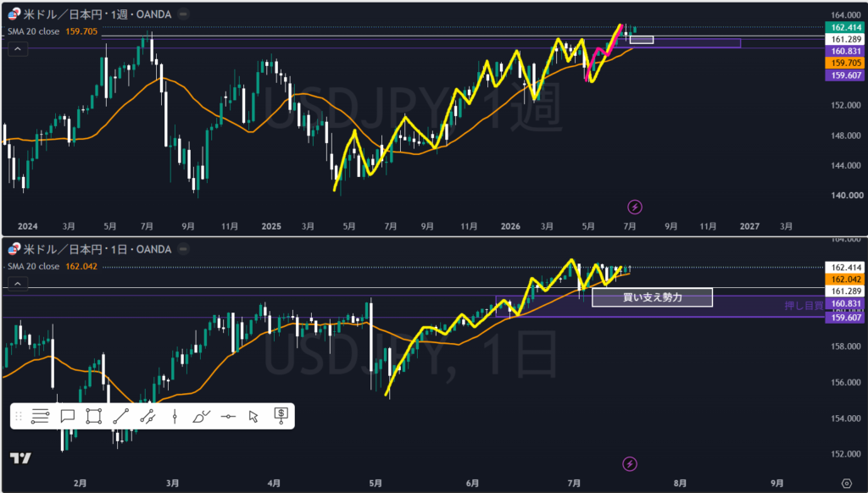Screen dimensions: 868x493
Task: Click the 161.289 price label on weekly axis
Action: point(845,39)
